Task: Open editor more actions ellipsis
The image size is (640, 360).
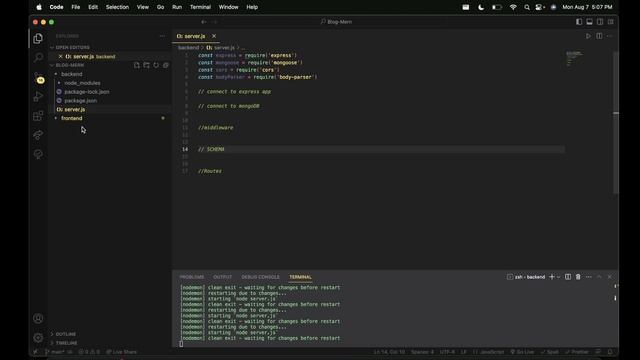Action: click(x=609, y=36)
